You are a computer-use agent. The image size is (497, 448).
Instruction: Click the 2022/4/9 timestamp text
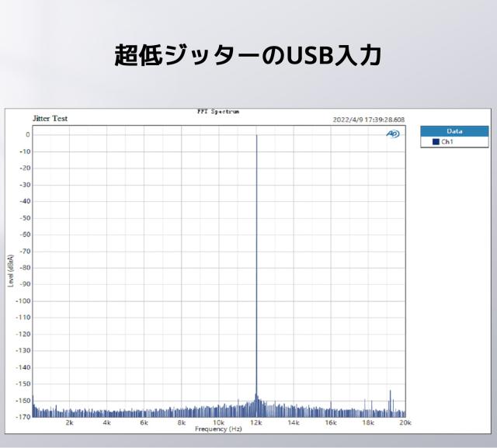point(368,120)
